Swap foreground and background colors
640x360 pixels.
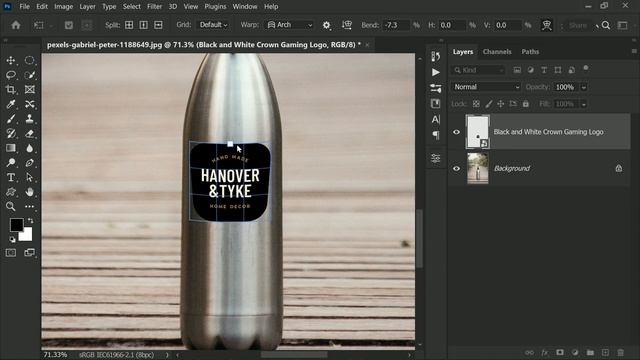coord(30,220)
